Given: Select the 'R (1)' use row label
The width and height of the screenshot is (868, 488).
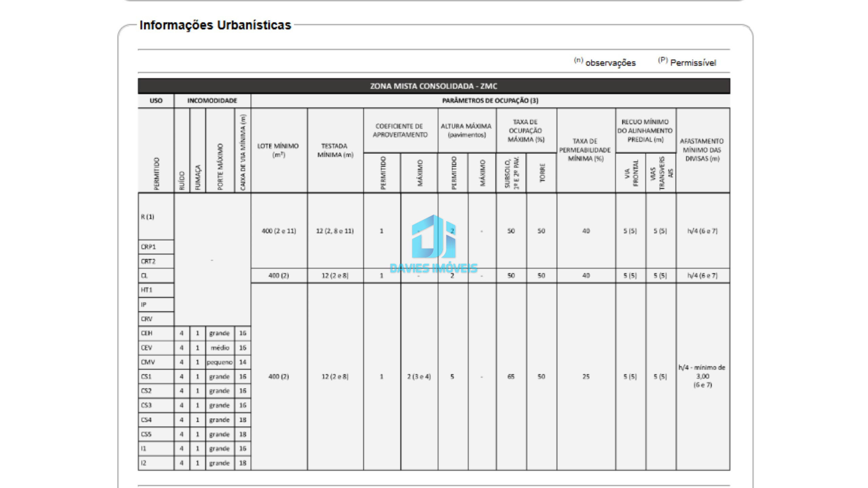Looking at the screenshot, I should [x=147, y=217].
